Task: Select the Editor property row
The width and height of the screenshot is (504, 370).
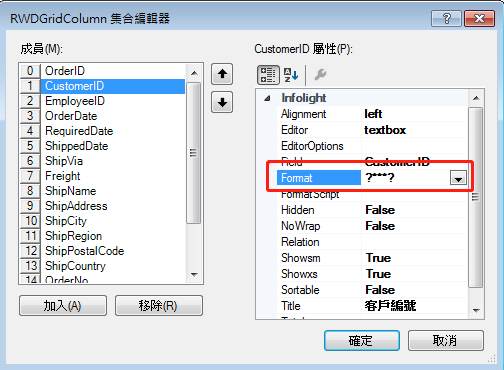Action: point(372,130)
